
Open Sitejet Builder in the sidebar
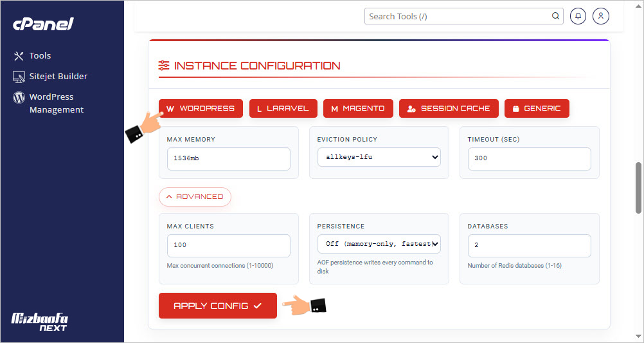point(58,76)
